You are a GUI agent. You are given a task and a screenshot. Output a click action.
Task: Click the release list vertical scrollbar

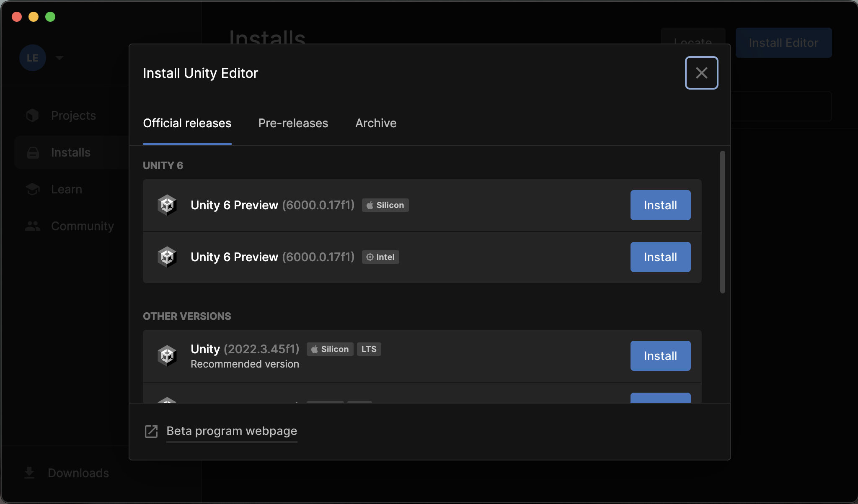(x=722, y=222)
